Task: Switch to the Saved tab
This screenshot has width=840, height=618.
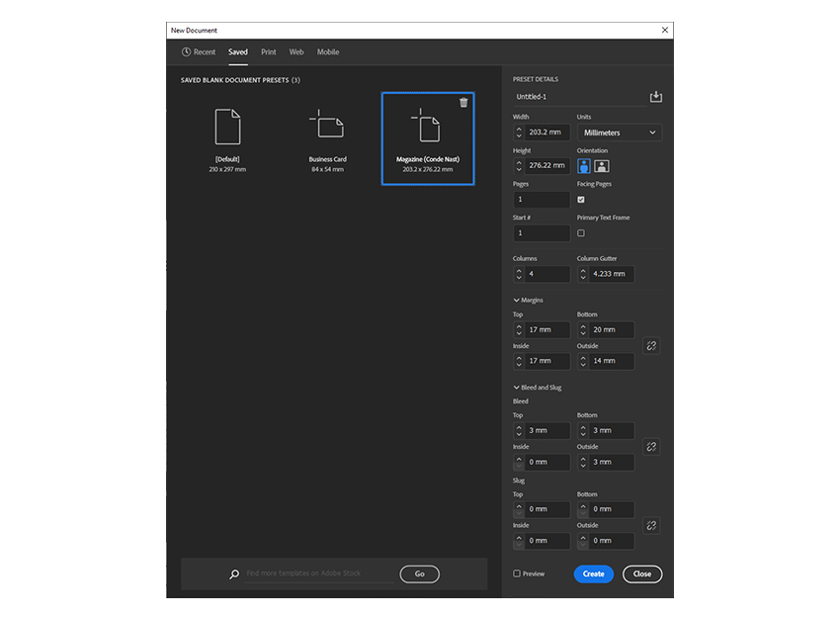Action: tap(238, 52)
